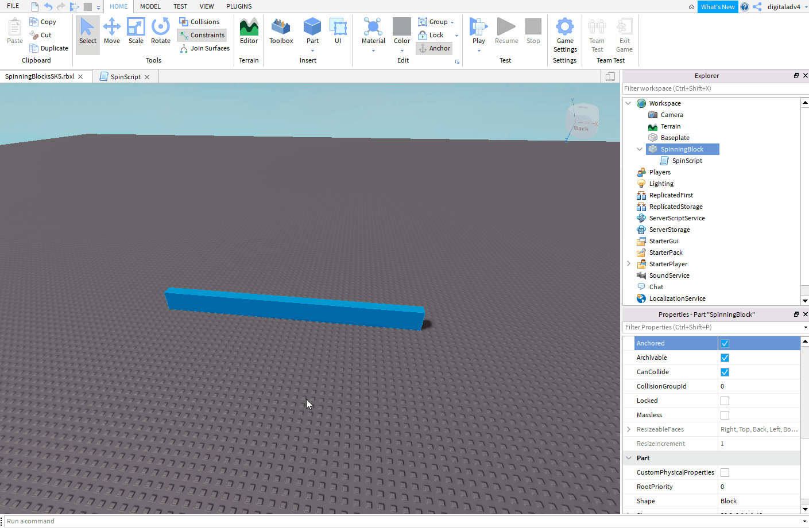
Task: Toggle the Constraints option
Action: click(x=202, y=35)
